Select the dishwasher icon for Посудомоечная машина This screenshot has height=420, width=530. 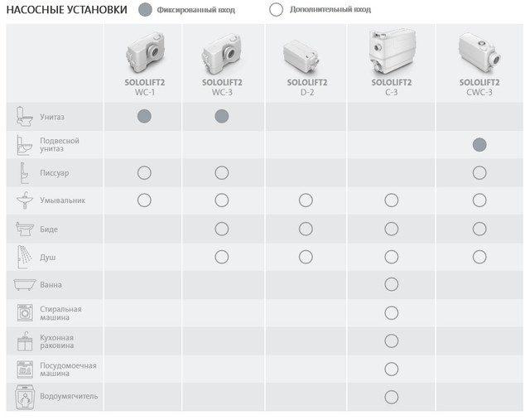point(25,369)
